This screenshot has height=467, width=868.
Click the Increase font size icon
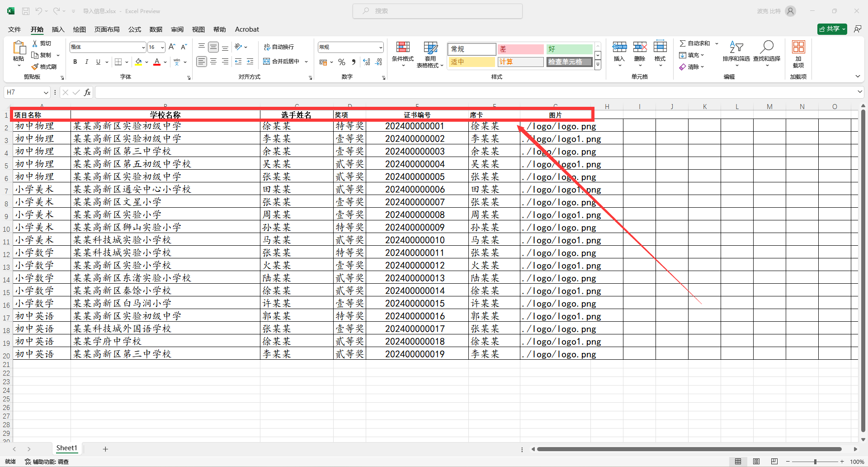click(x=172, y=47)
